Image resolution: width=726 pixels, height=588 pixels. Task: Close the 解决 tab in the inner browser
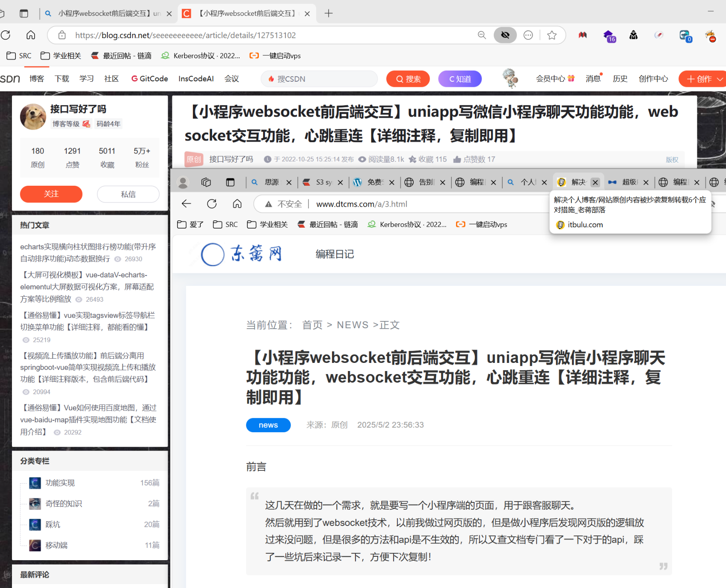(x=595, y=182)
